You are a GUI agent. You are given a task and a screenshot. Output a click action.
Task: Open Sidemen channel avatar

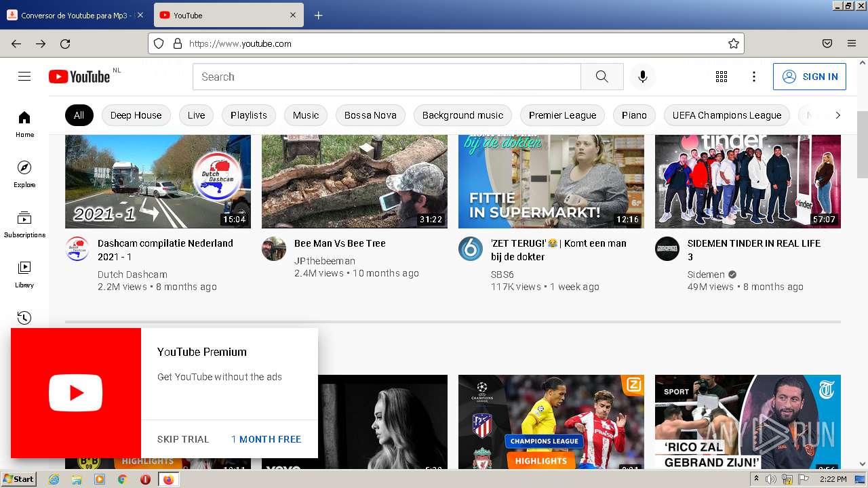coord(667,249)
